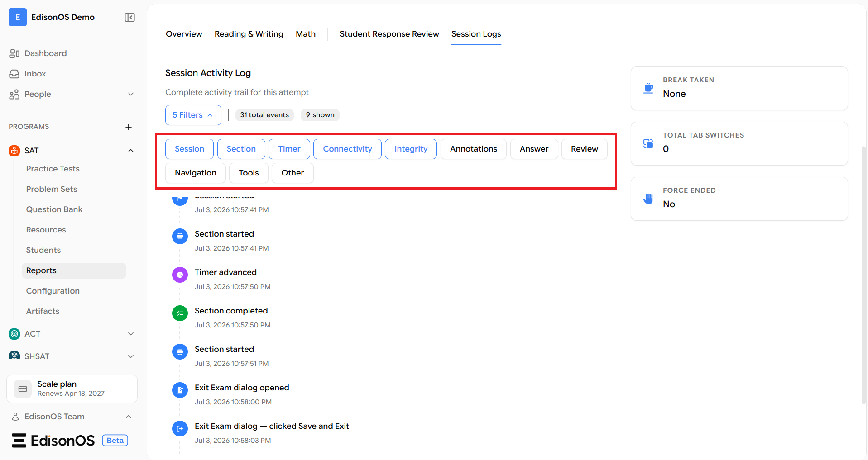Click the Renews Apr 18, 2027 text
Image resolution: width=868 pixels, height=460 pixels.
71,394
